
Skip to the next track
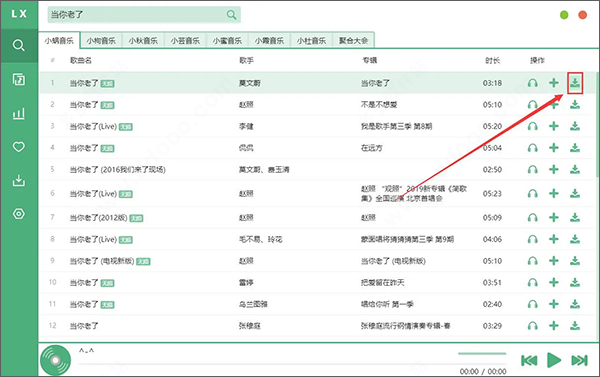click(x=579, y=360)
